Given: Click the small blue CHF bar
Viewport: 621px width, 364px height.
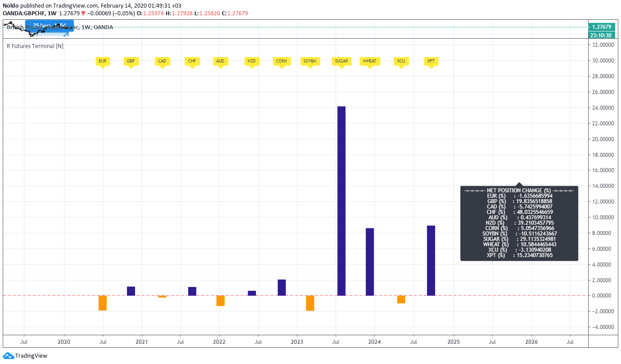Looking at the screenshot, I should click(x=192, y=291).
